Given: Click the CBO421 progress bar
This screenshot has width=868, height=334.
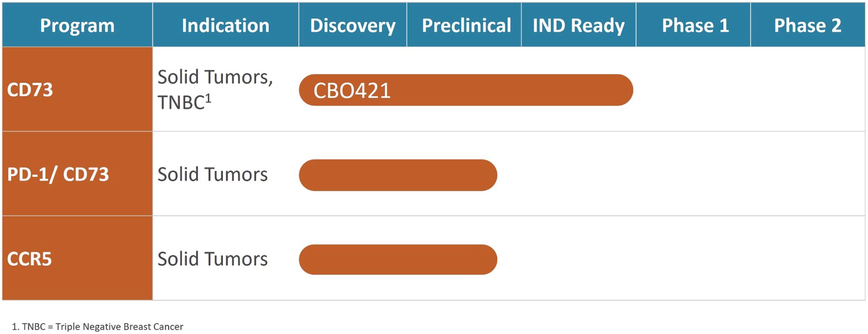Looking at the screenshot, I should click(466, 90).
